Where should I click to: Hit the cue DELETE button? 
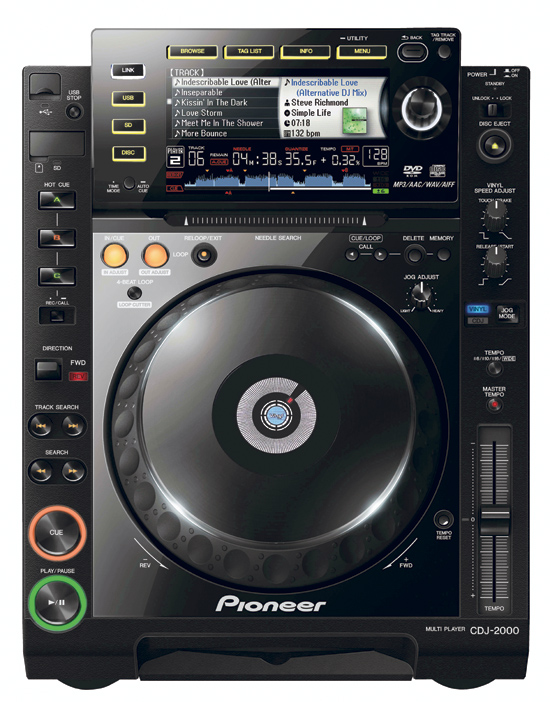[x=414, y=255]
